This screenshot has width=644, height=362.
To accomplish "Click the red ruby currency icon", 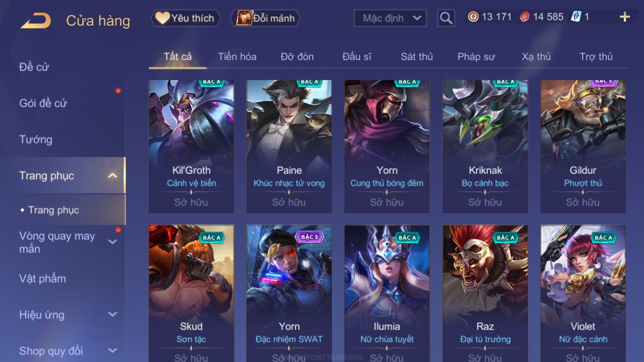I will pyautogui.click(x=524, y=17).
